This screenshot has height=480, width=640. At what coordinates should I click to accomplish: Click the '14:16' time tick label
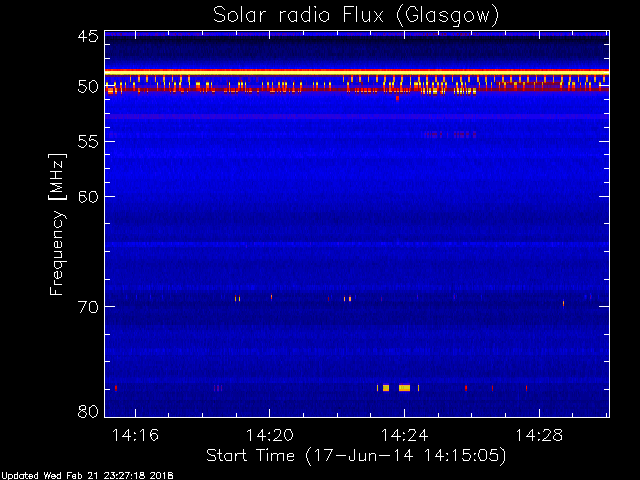point(135,435)
